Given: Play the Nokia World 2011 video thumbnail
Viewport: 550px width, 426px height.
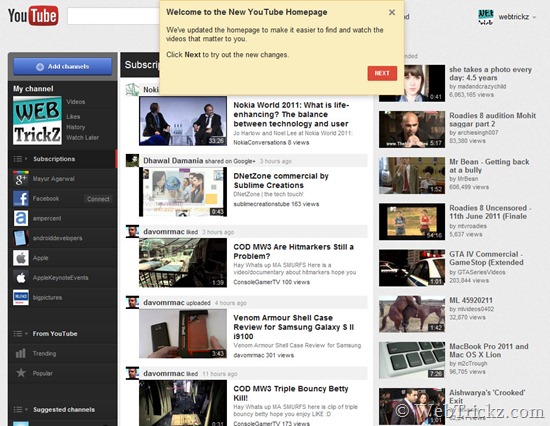Looking at the screenshot, I should pos(183,121).
